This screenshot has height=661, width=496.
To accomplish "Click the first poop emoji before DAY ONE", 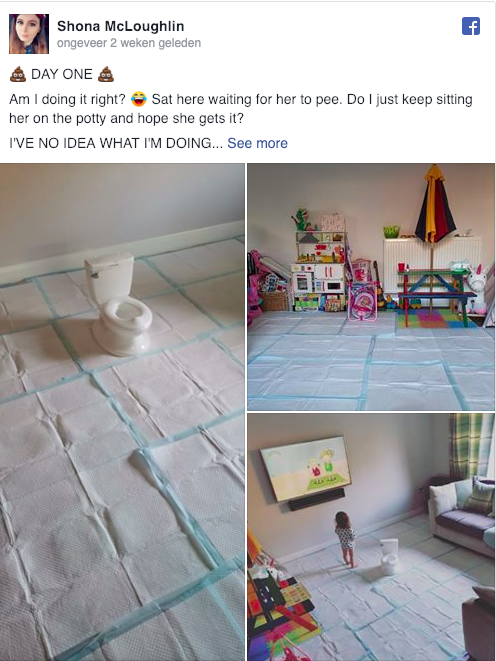I will (x=18, y=74).
